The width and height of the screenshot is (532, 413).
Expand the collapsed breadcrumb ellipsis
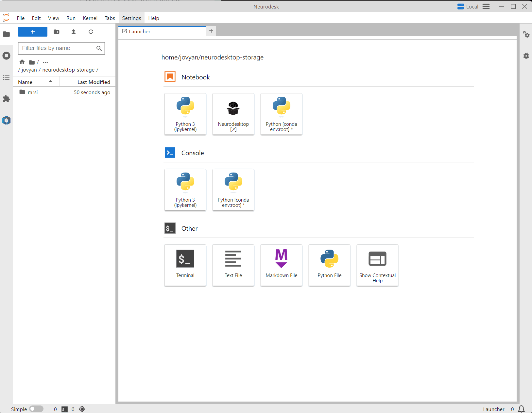[45, 62]
